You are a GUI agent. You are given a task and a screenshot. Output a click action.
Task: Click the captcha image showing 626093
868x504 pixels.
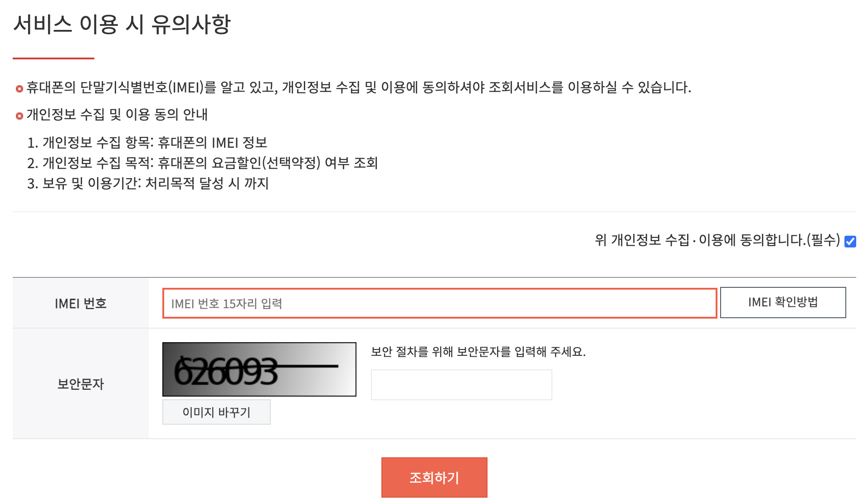point(259,369)
